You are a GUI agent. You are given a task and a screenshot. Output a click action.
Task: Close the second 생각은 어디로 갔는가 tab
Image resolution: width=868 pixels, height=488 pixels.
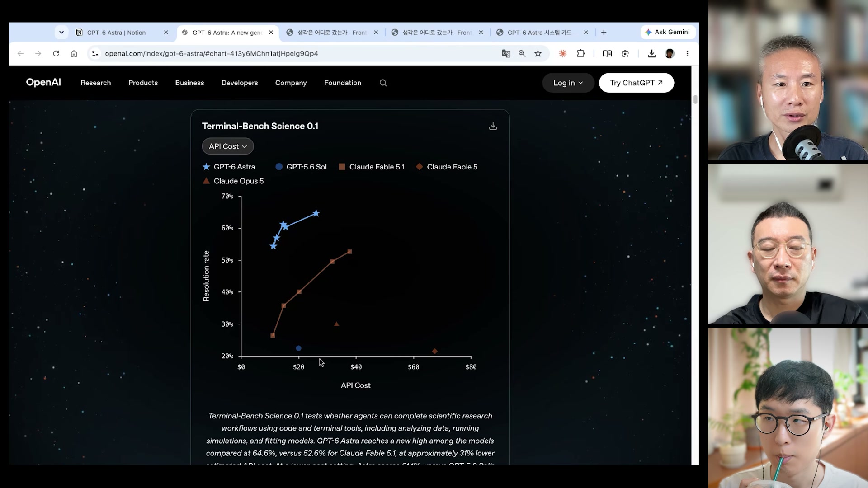point(481,33)
